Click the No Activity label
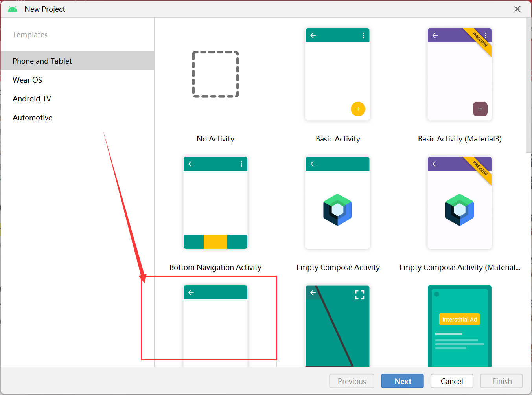532x395 pixels. [x=215, y=139]
